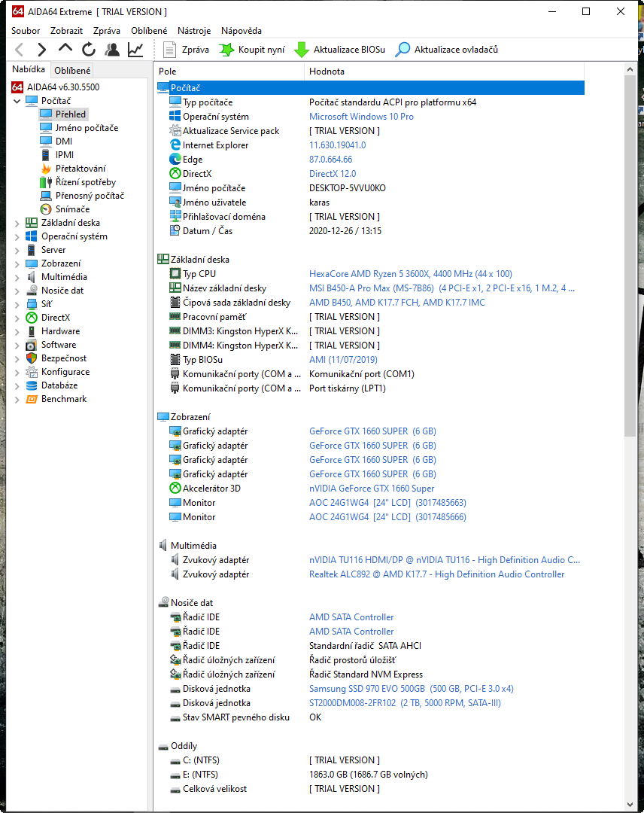
Task: Click the MSI B450-A Pro Max link
Action: pyautogui.click(x=442, y=288)
